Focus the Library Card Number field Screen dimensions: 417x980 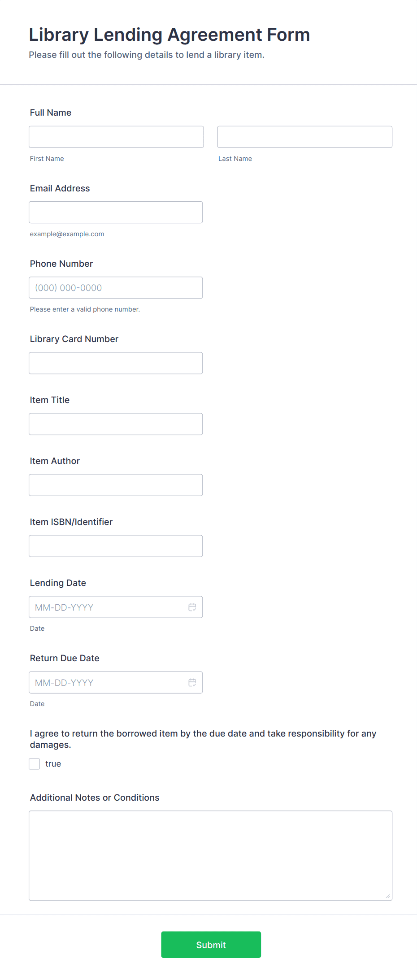[x=116, y=363]
